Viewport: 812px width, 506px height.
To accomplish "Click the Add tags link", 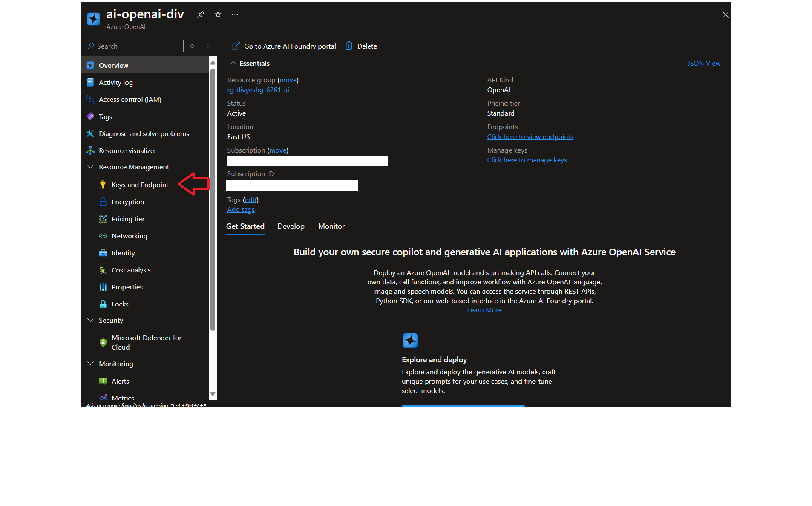I will 241,209.
